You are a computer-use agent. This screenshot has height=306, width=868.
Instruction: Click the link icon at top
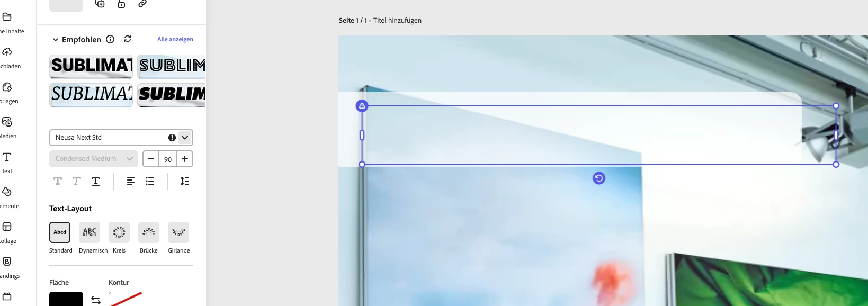142,4
